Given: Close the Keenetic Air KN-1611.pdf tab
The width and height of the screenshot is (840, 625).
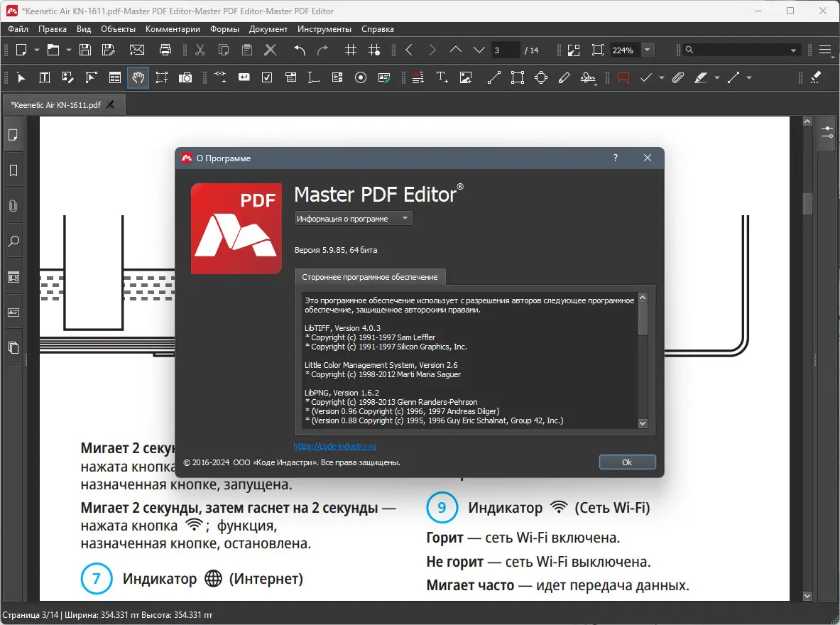Looking at the screenshot, I should coord(110,104).
